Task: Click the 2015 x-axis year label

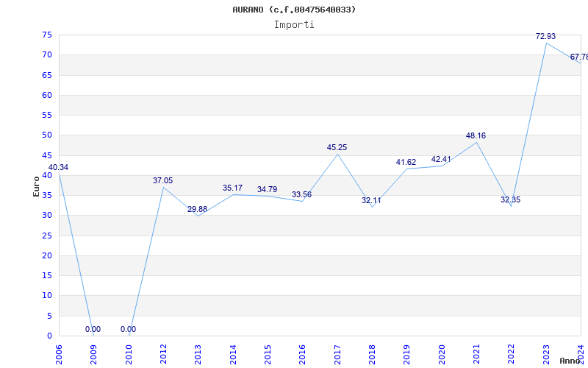Action: point(268,355)
